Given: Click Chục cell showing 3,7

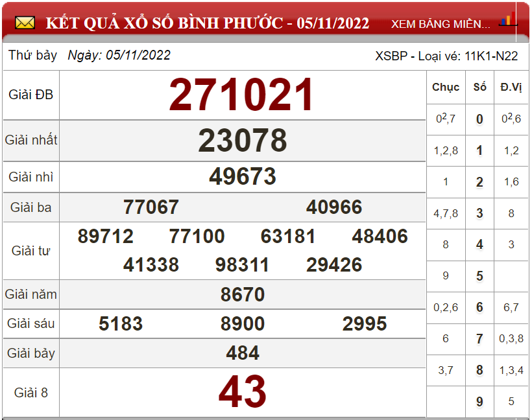Looking at the screenshot, I should click(446, 370).
